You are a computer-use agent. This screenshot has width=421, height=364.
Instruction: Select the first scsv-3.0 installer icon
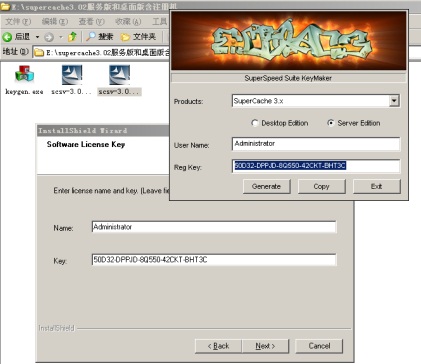pos(72,74)
